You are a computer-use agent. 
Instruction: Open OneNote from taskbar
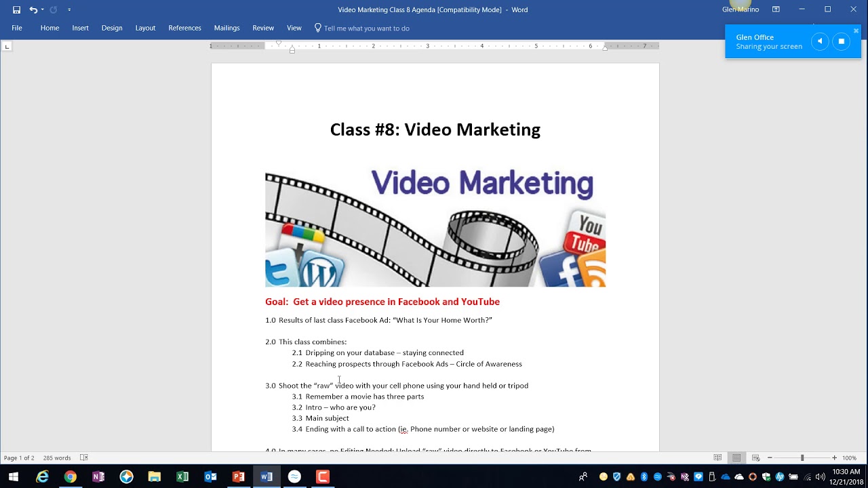point(98,477)
